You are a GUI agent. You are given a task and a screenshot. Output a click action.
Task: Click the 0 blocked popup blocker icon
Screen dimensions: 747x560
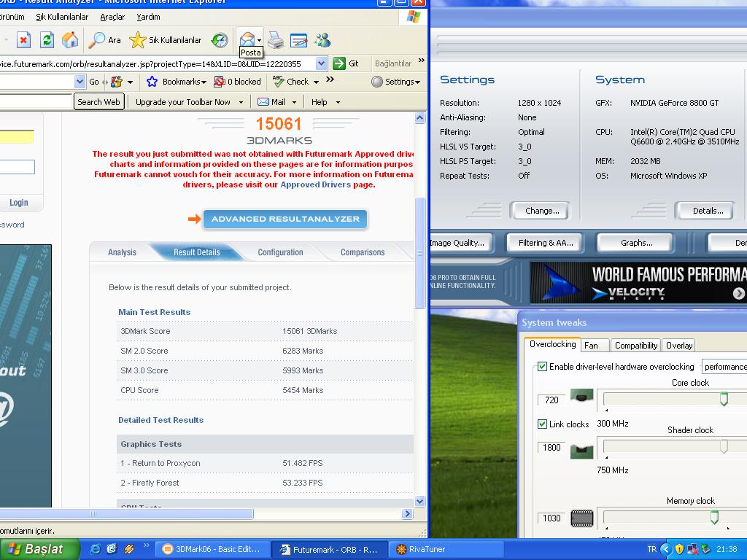click(x=219, y=82)
